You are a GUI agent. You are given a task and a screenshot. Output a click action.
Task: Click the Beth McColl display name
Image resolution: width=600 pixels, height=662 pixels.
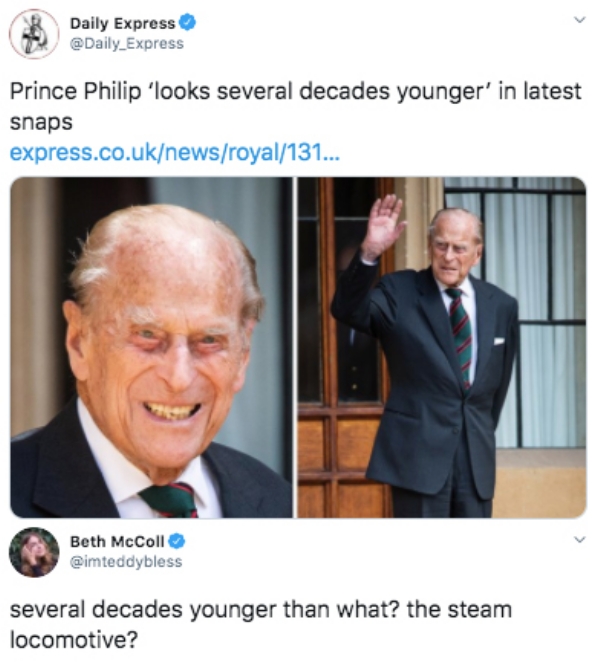[x=117, y=541]
